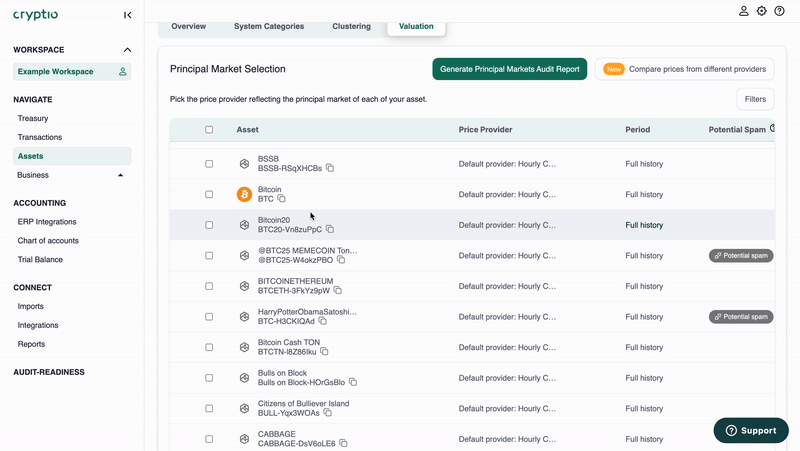Collapse the sidebar using the arrow icon
This screenshot has height=451, width=800.
click(x=128, y=15)
